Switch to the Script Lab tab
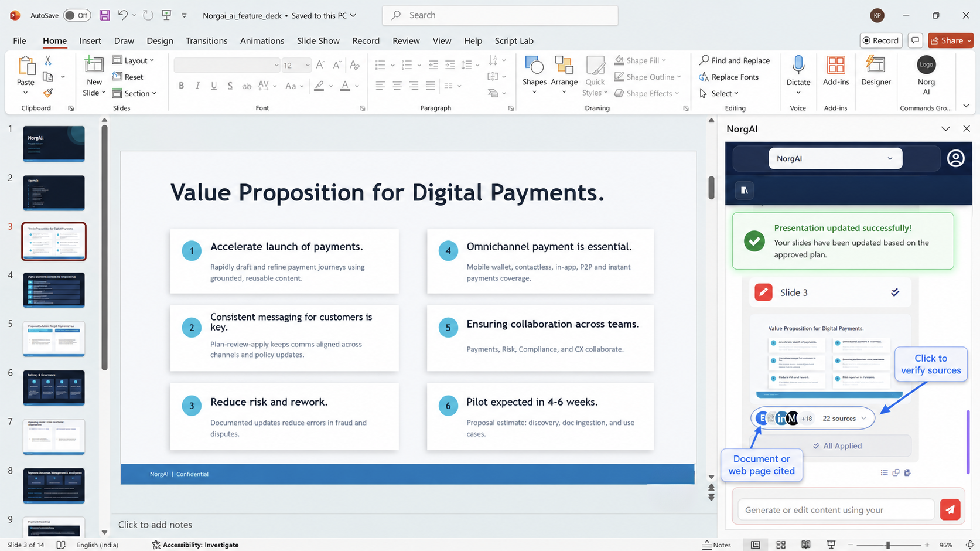The image size is (980, 551). pyautogui.click(x=514, y=40)
